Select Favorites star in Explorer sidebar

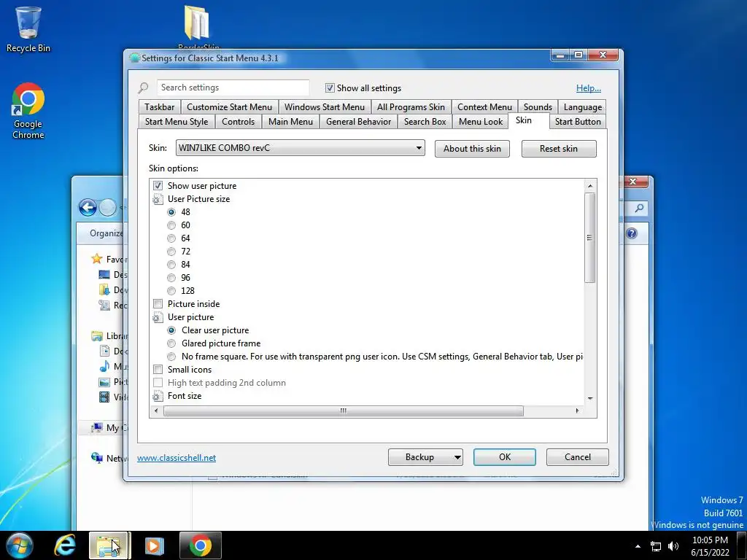pyautogui.click(x=97, y=259)
